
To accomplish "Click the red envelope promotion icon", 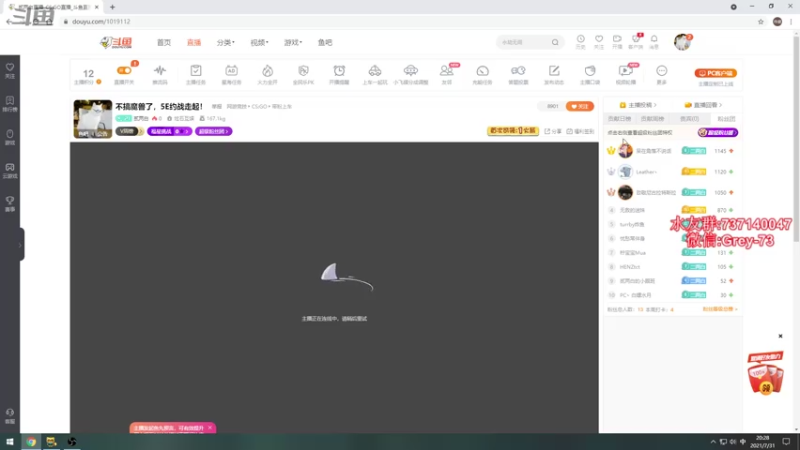I will [x=765, y=373].
